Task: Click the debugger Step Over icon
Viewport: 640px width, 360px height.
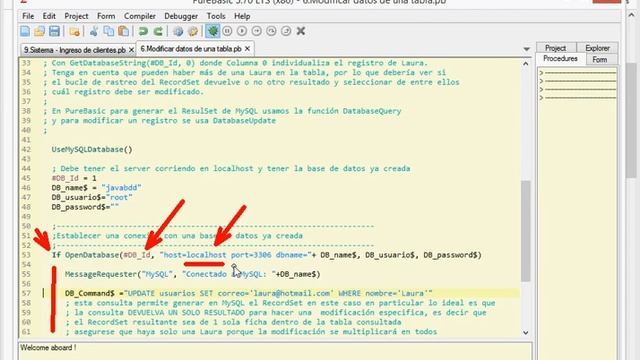Action: pyautogui.click(x=271, y=31)
